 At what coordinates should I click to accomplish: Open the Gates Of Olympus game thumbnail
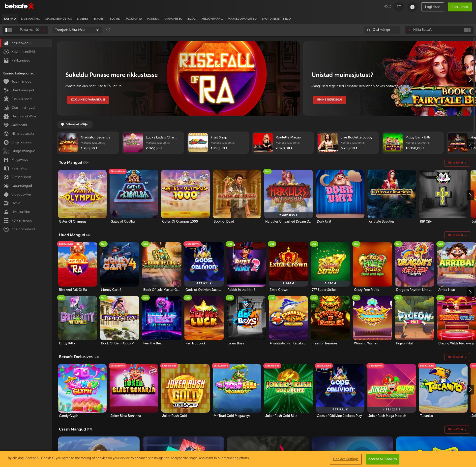tap(82, 194)
